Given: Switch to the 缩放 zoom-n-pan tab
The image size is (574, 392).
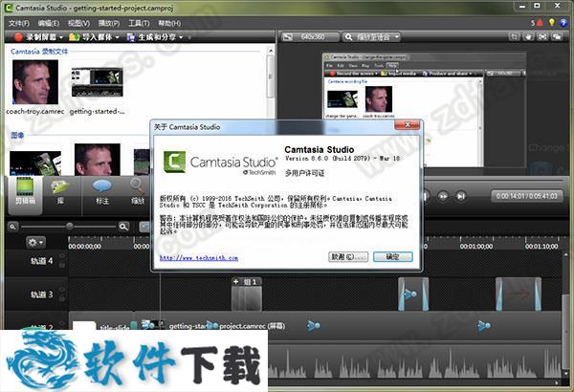Looking at the screenshot, I should coord(137,192).
